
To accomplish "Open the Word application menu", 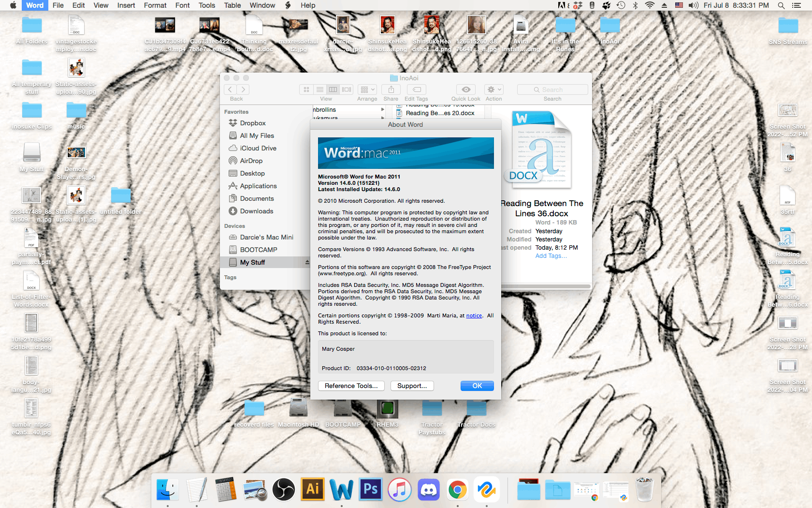I will pyautogui.click(x=35, y=5).
